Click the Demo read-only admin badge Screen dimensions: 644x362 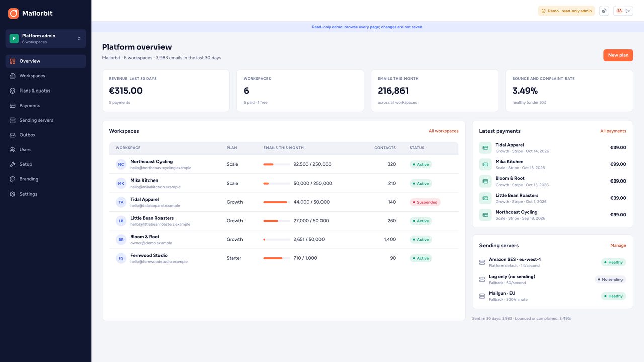click(x=567, y=11)
